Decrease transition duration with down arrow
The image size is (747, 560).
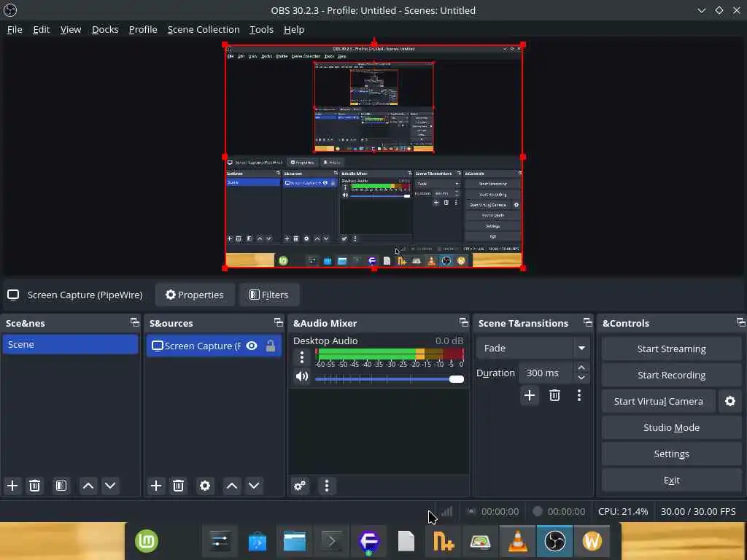tap(581, 378)
